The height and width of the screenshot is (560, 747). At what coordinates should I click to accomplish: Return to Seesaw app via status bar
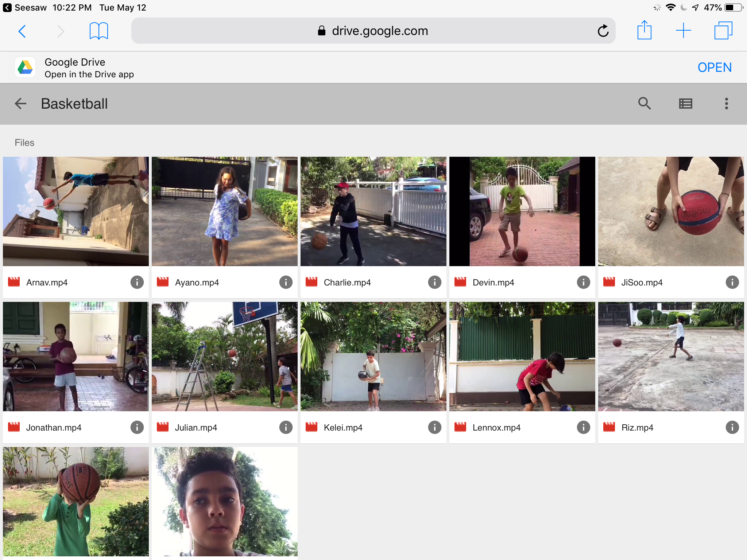tap(25, 8)
